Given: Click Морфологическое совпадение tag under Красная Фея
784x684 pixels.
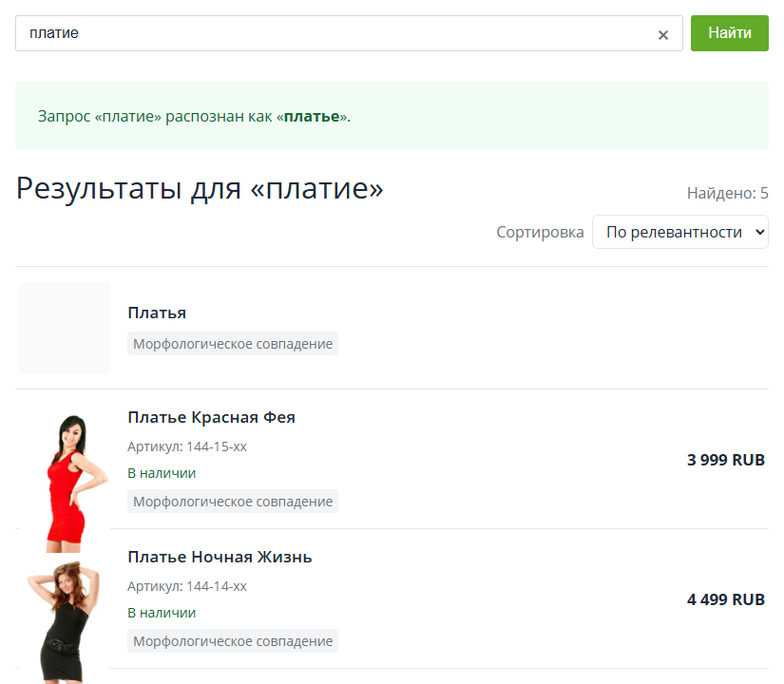Looking at the screenshot, I should [x=233, y=501].
